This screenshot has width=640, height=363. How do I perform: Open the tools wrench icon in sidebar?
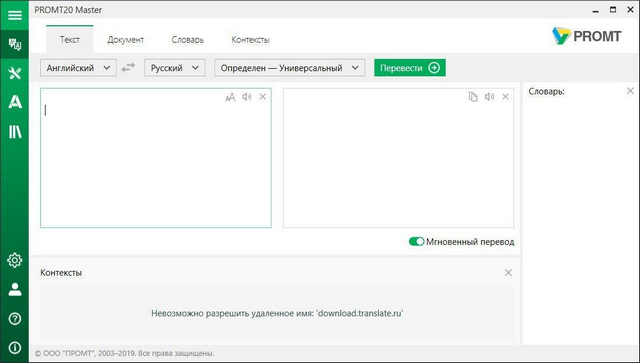15,73
